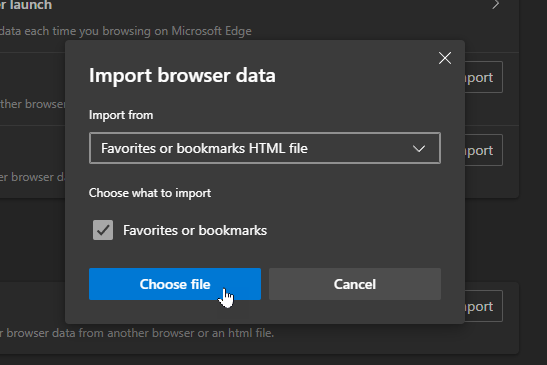
Task: Cancel the import dialog
Action: point(355,284)
